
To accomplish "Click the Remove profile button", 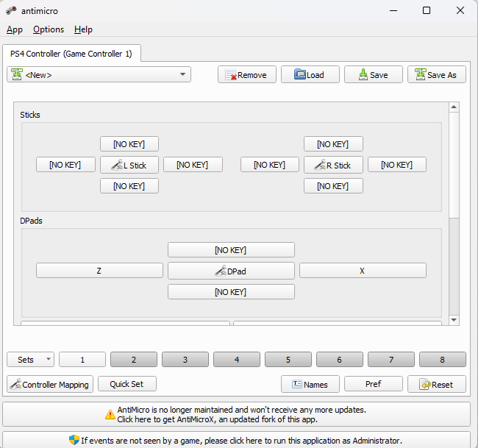I will coord(246,75).
